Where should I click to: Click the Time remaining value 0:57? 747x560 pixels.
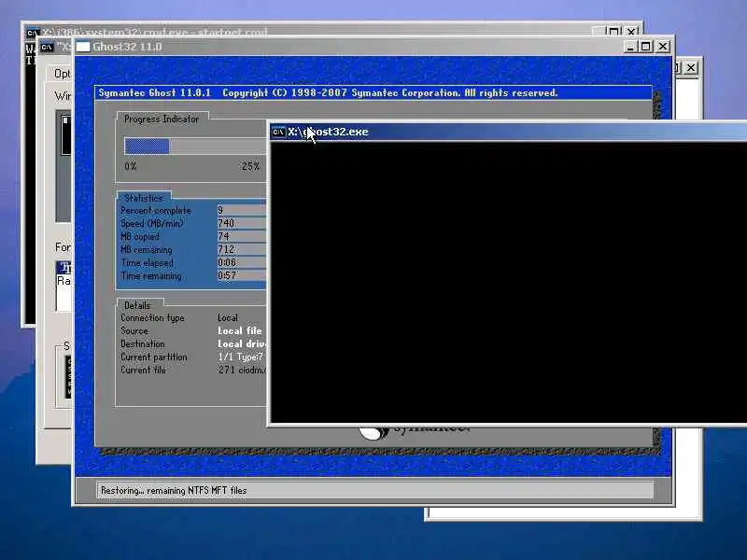227,275
